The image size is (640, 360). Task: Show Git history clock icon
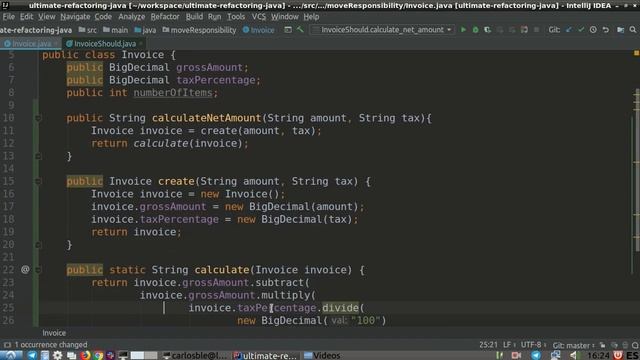pos(593,30)
